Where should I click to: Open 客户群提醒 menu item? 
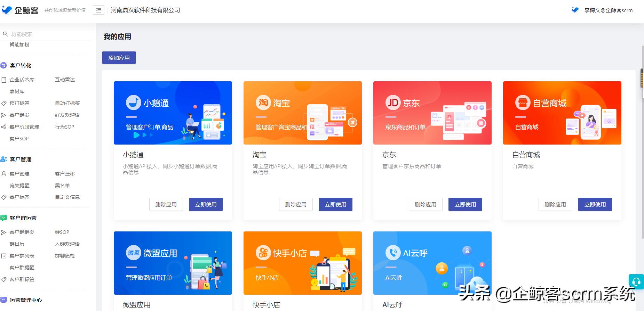click(x=22, y=268)
